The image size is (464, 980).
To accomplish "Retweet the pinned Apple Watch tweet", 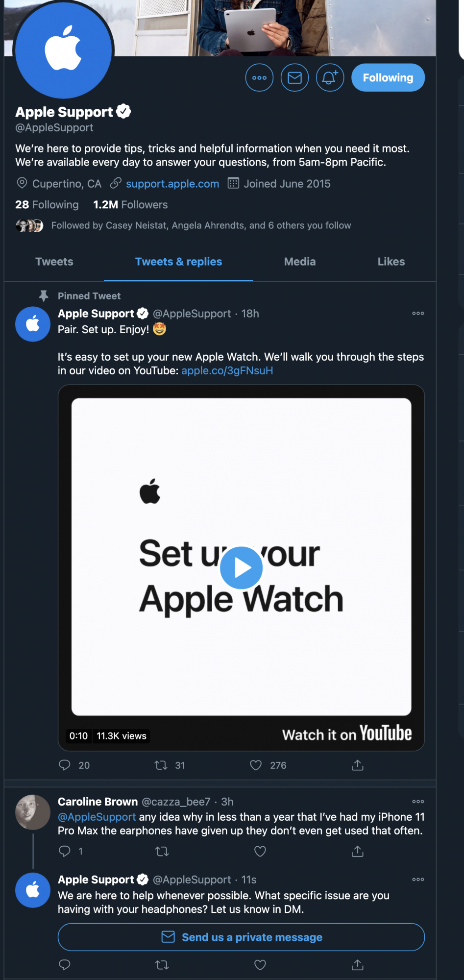I will pos(161,765).
